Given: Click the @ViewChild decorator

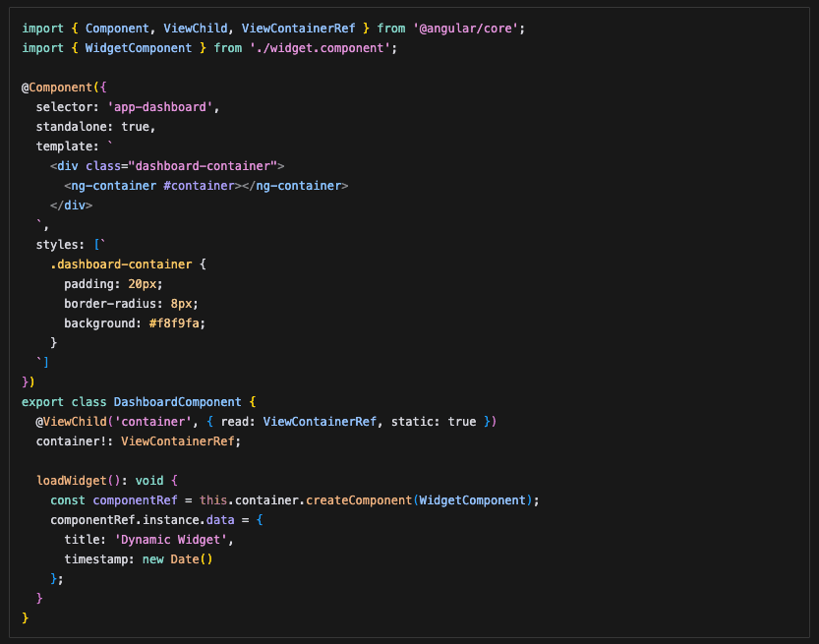Looking at the screenshot, I should click(71, 422).
